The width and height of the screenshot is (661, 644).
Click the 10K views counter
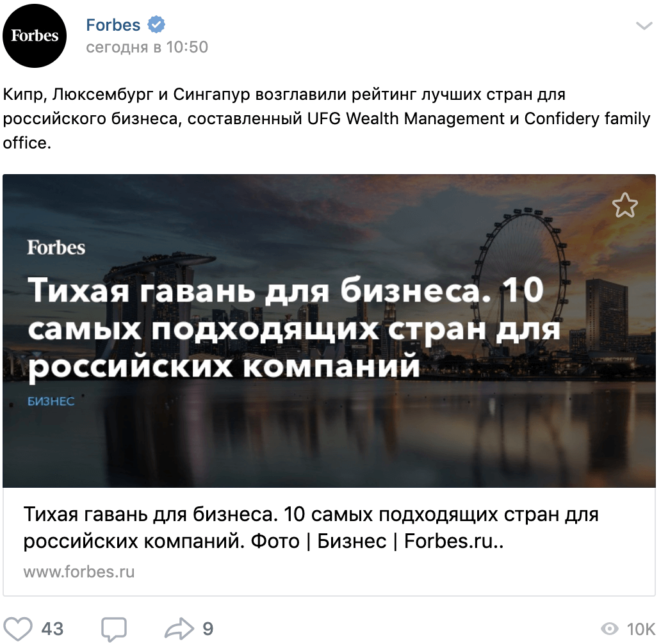pyautogui.click(x=641, y=629)
